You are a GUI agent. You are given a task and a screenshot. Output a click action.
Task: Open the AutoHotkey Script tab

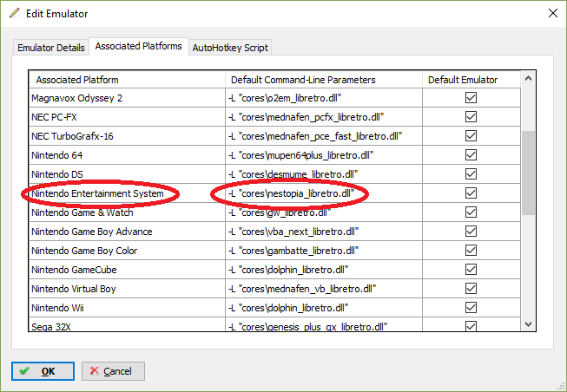coord(230,48)
